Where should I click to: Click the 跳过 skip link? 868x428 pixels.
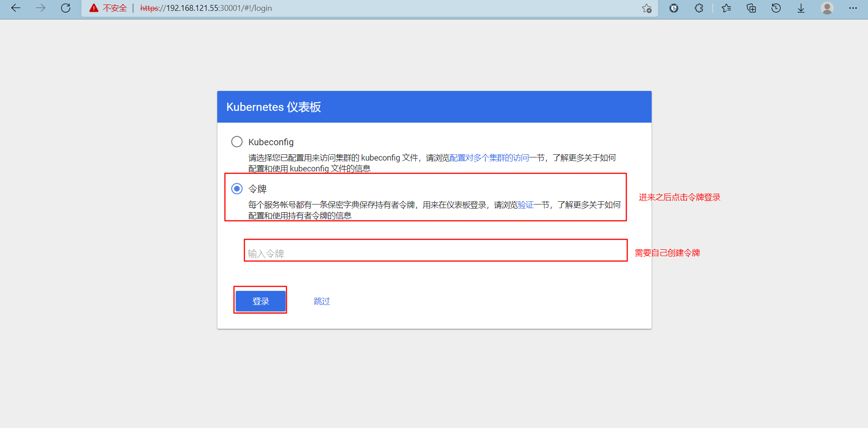(322, 301)
